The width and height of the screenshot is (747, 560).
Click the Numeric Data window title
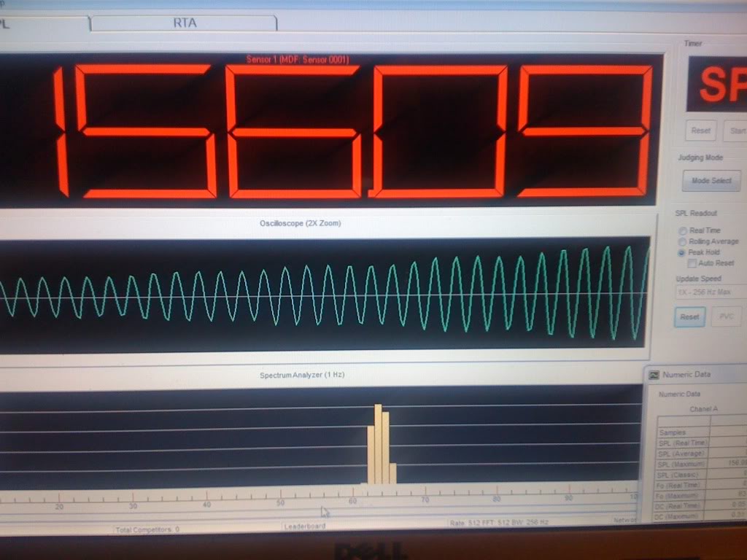[x=686, y=375]
